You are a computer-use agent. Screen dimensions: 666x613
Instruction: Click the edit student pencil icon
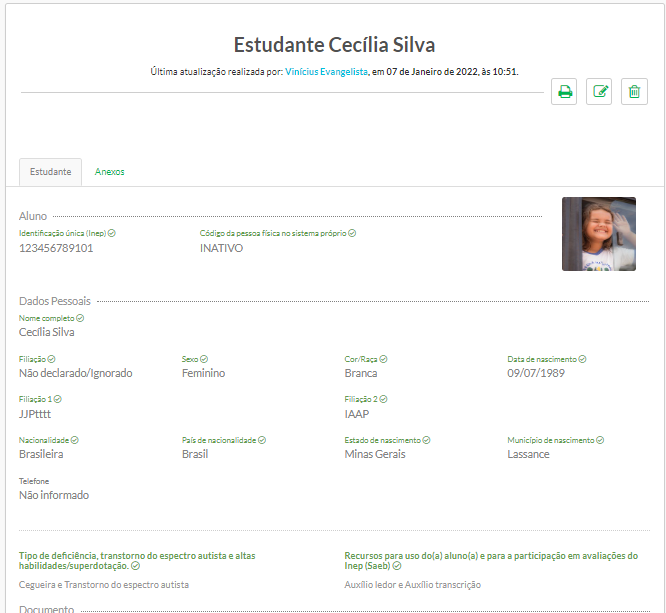[599, 92]
